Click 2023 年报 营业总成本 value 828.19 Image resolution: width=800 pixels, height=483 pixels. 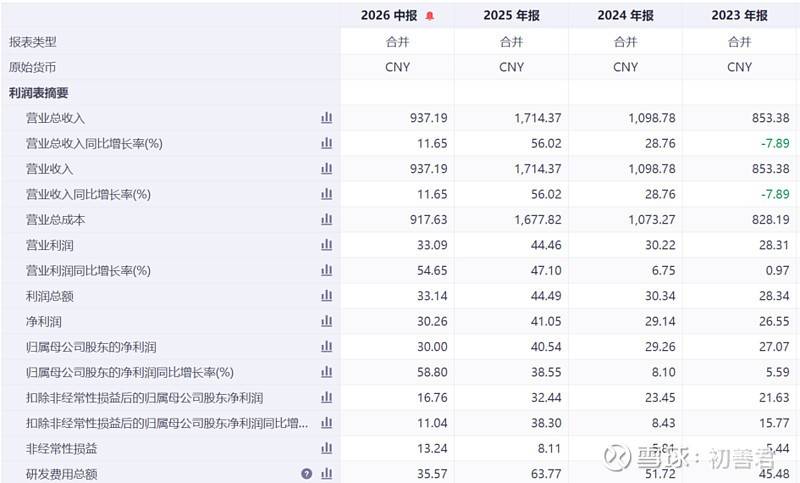[770, 220]
